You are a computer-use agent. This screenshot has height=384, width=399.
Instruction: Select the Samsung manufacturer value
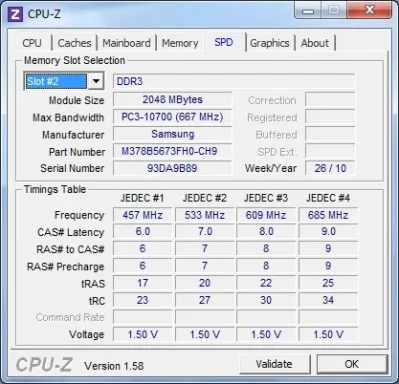172,134
